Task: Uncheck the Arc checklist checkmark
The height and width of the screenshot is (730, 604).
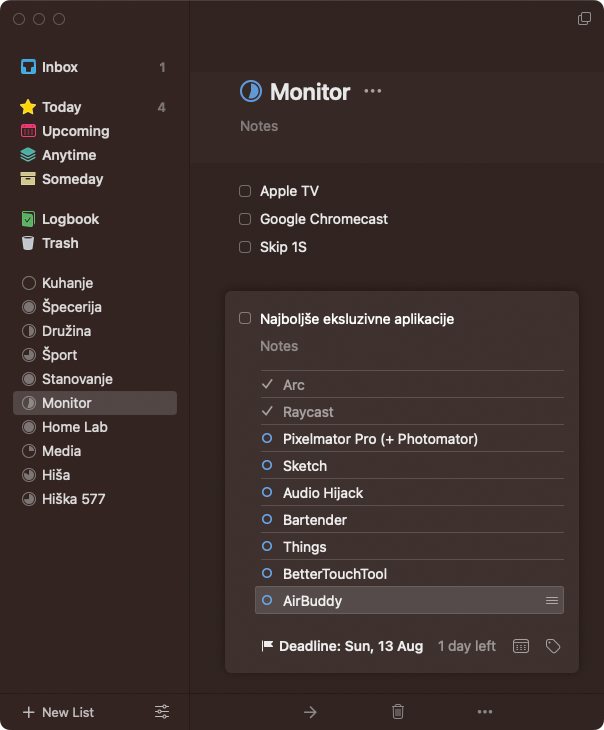Action: [267, 384]
